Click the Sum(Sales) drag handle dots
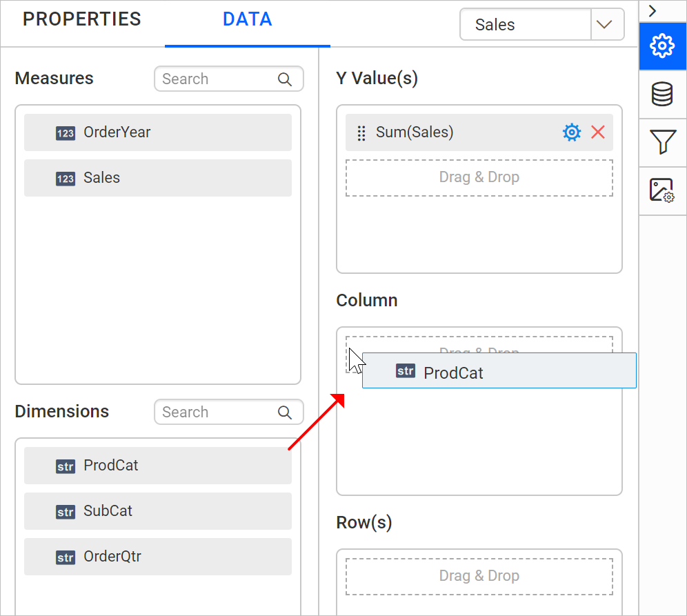 pyautogui.click(x=361, y=133)
